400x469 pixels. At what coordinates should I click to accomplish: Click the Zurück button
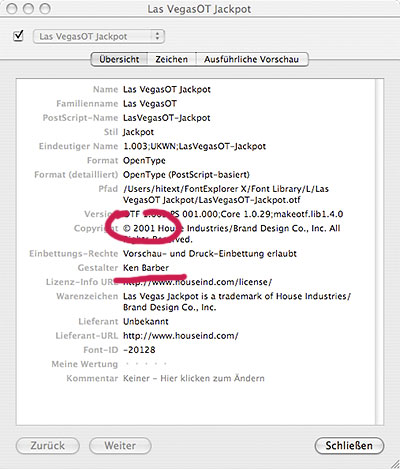pos(48,446)
